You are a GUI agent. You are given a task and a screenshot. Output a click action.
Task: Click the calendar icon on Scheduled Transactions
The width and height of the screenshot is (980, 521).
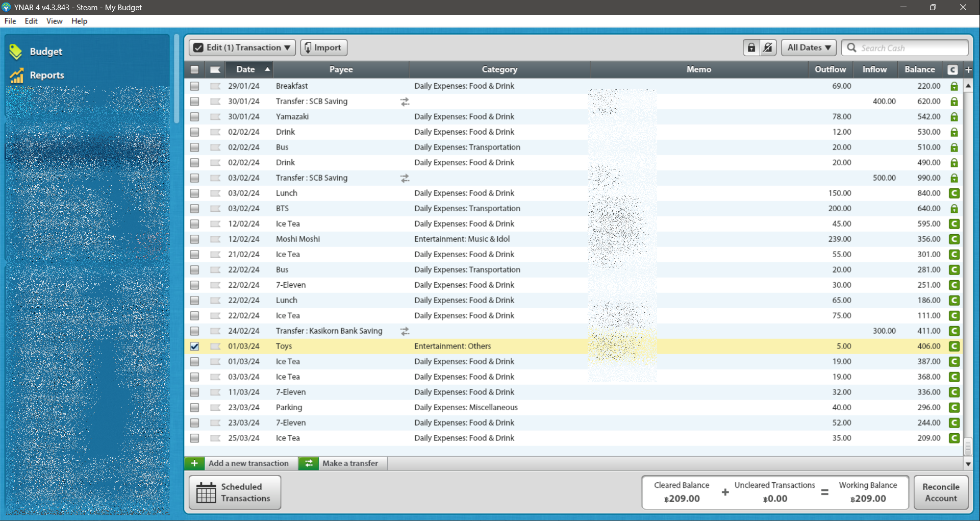tap(206, 492)
